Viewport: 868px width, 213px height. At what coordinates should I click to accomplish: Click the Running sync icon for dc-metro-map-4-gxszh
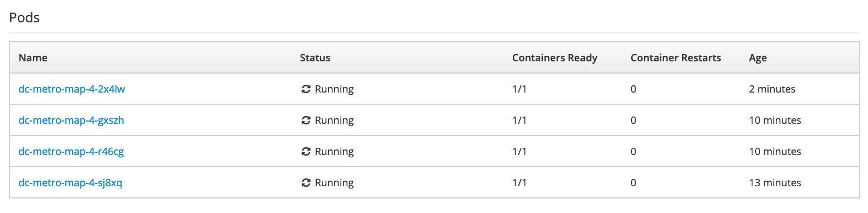(306, 120)
